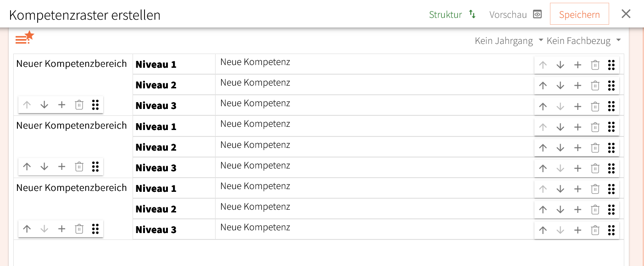Close the Kompetenzraster editor dialog
The image size is (644, 266).
pyautogui.click(x=626, y=14)
